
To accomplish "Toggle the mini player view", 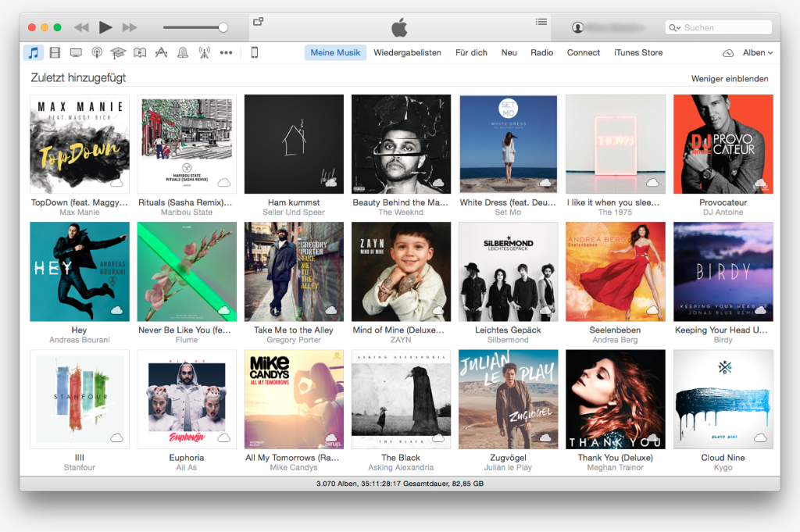I will (259, 22).
